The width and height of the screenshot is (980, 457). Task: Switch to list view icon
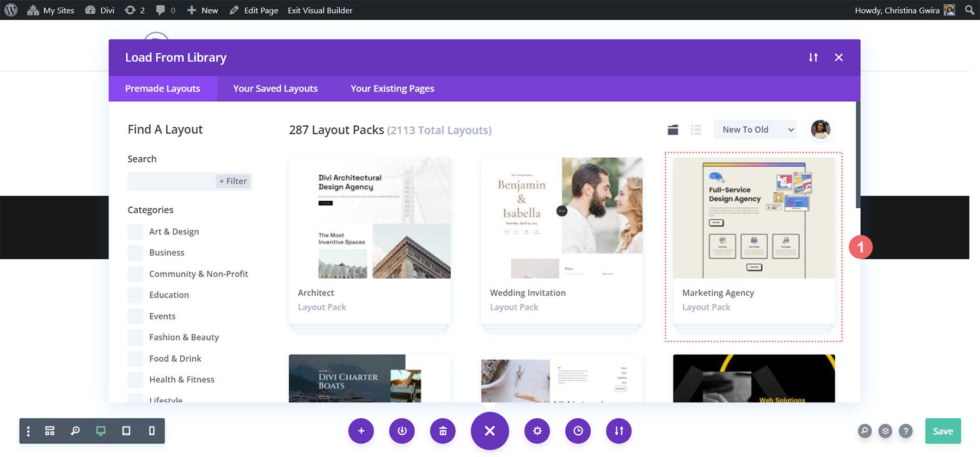coord(696,129)
